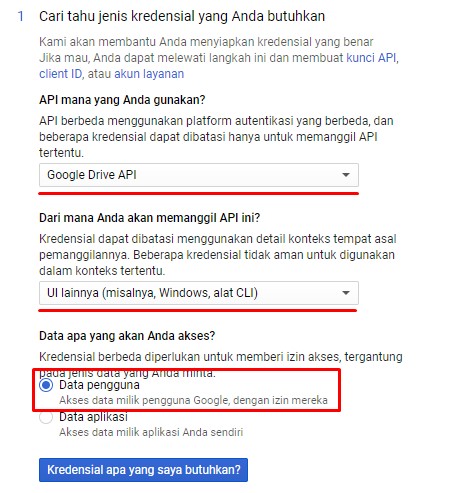Click the step number 1 indicator
This screenshot has width=452, height=493.
pyautogui.click(x=21, y=16)
